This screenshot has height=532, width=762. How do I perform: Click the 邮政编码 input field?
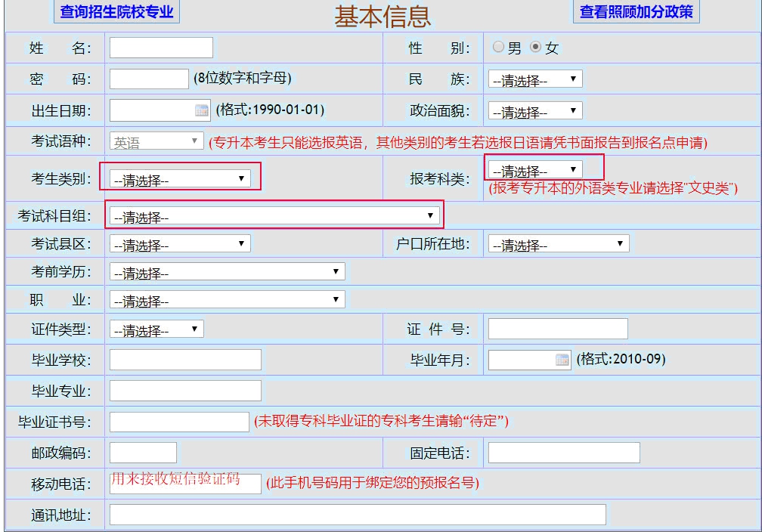coord(143,453)
